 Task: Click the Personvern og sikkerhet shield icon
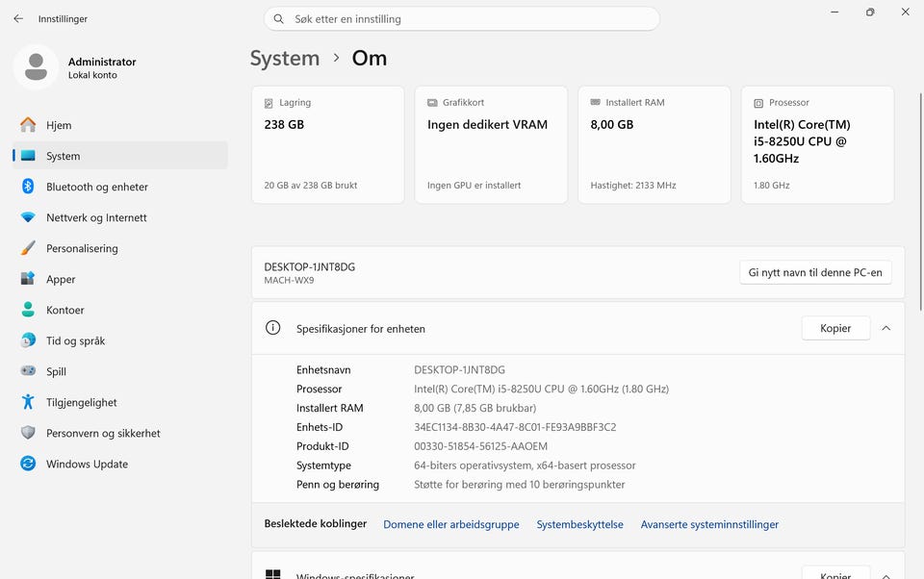pyautogui.click(x=28, y=433)
